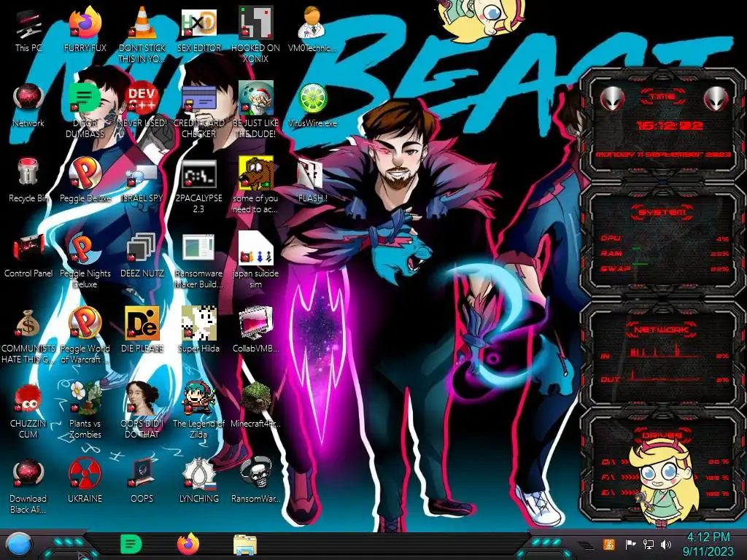Screen dimensions: 747x560
Task: Click the NETWORK panel of the widget
Action: coord(662,355)
